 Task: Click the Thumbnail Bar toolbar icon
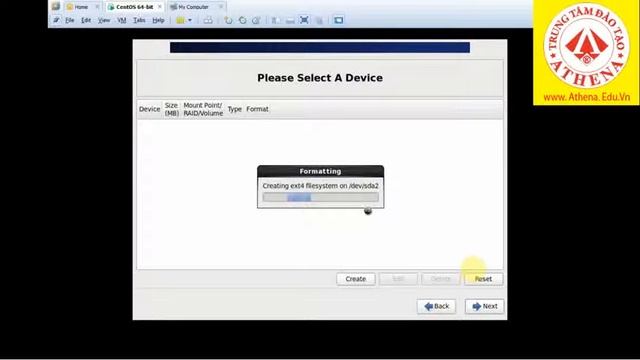pyautogui.click(x=290, y=20)
